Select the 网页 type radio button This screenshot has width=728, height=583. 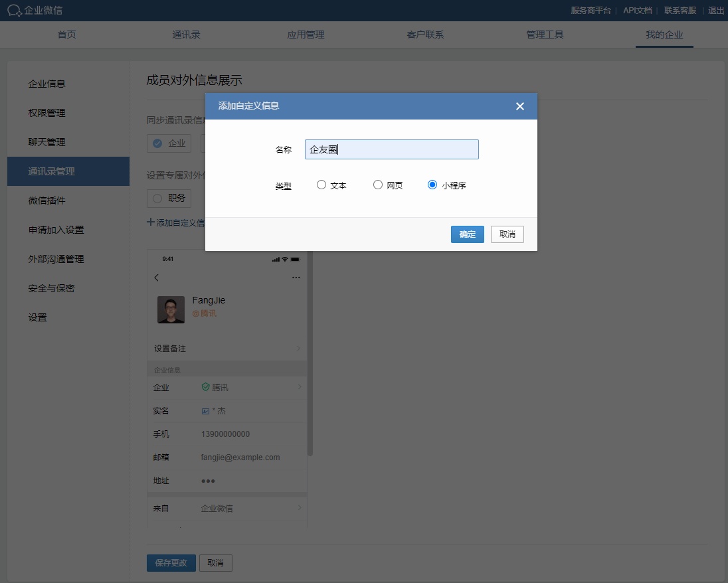pyautogui.click(x=378, y=185)
